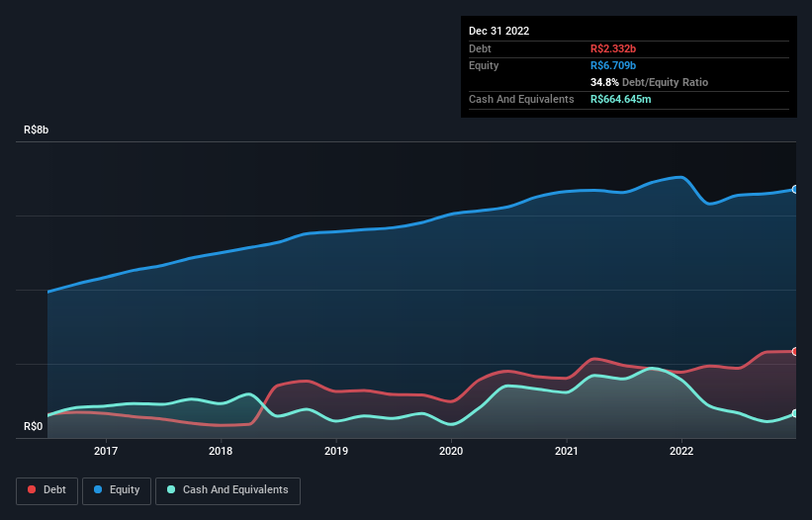Image resolution: width=812 pixels, height=520 pixels.
Task: Click the Debt end-point marker on chart
Action: 795,352
